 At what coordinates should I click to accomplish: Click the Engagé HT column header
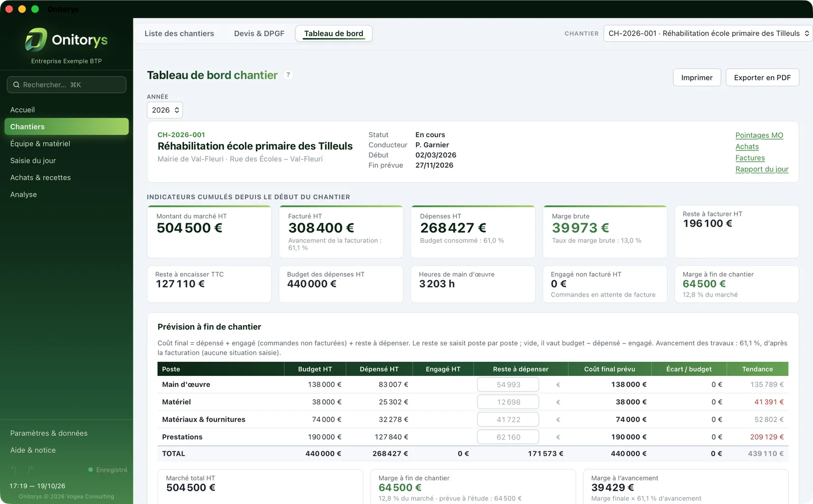[x=443, y=369]
